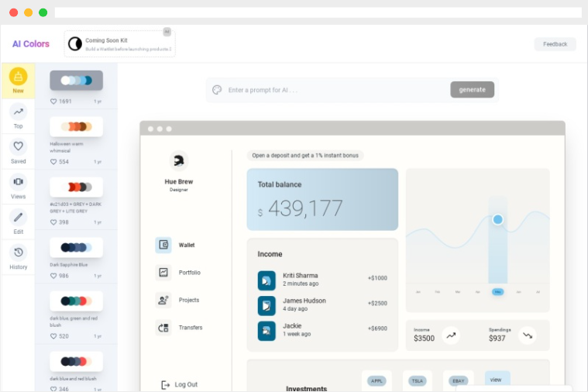Image resolution: width=588 pixels, height=392 pixels.
Task: Click the Wallet icon in preview
Action: tap(163, 245)
